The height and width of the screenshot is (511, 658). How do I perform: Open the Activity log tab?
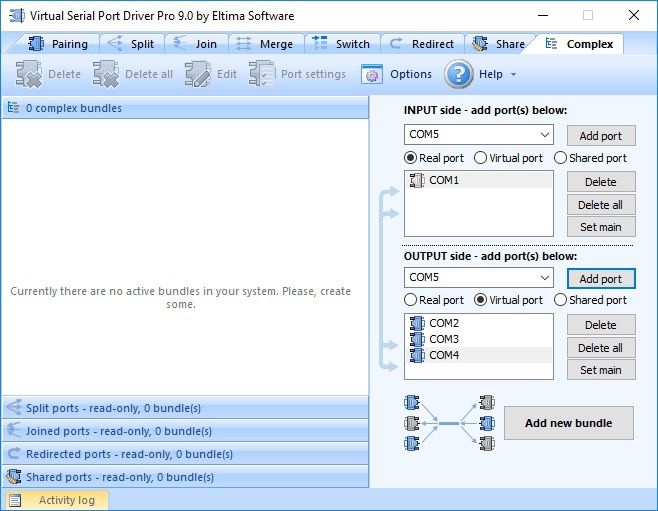pyautogui.click(x=57, y=500)
